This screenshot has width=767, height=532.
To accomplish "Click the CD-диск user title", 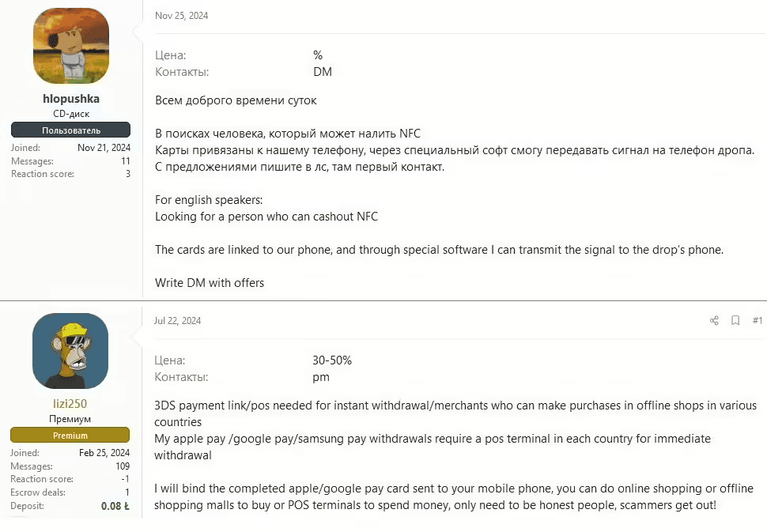I will [71, 114].
